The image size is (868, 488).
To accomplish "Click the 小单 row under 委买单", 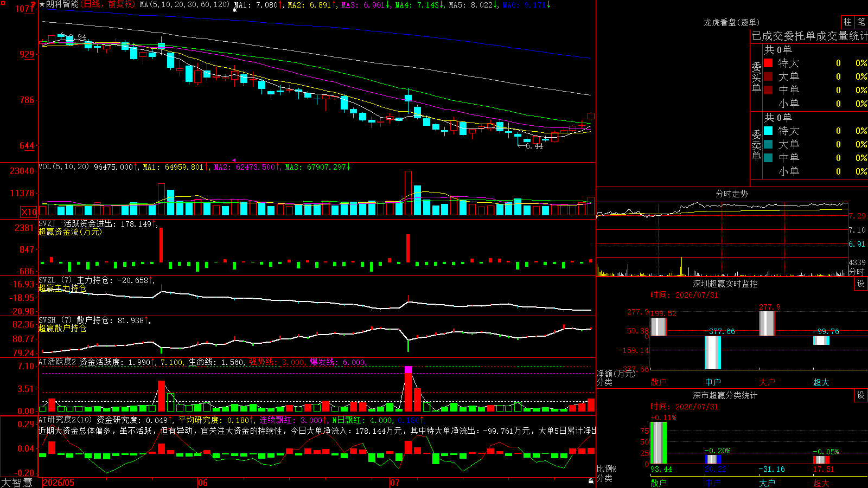I will pos(815,104).
